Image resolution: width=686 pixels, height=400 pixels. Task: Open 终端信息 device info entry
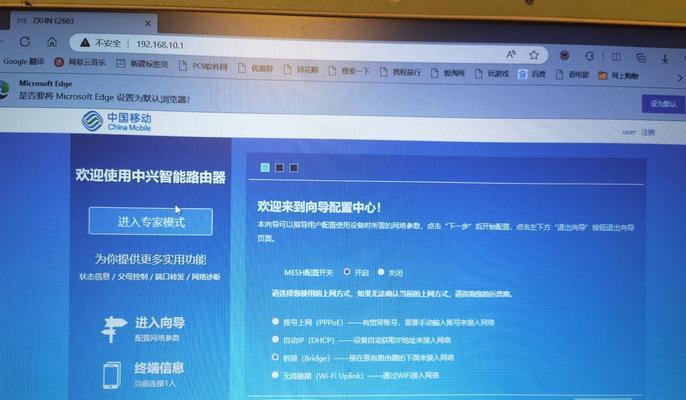(159, 368)
